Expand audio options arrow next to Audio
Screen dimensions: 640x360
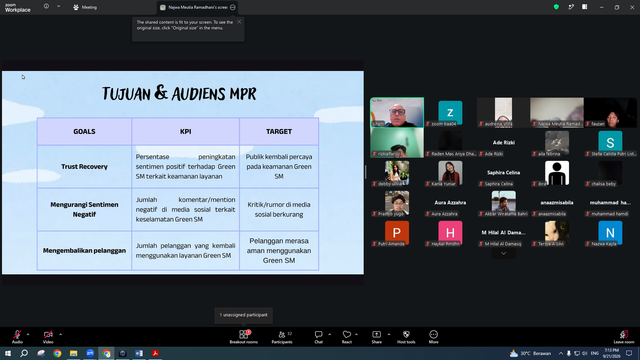(28, 334)
